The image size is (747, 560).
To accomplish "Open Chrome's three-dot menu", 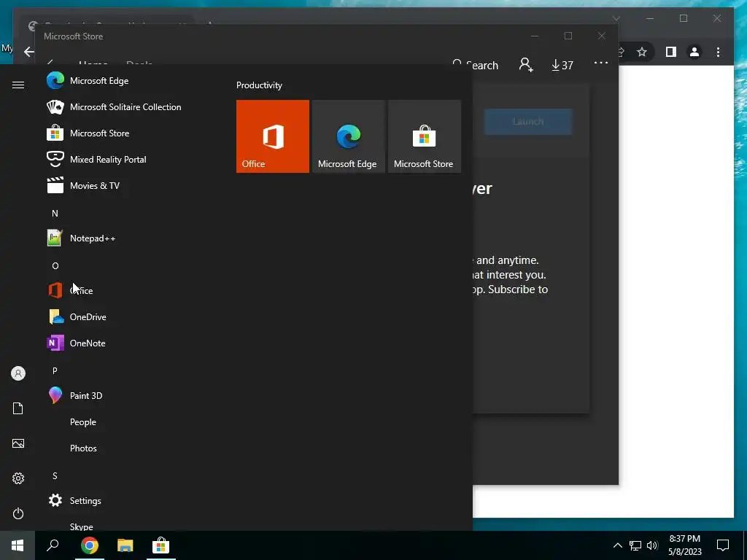I will (719, 52).
